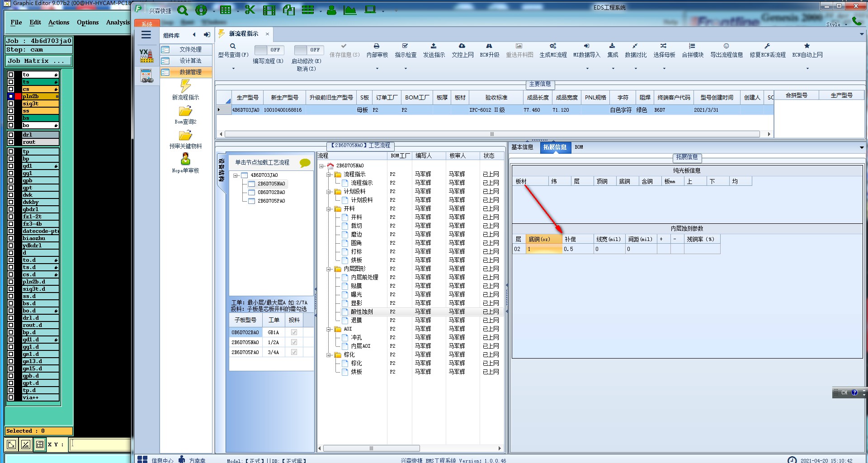Click the YX factory icon in the sidebar
868x463 pixels.
pyautogui.click(x=146, y=56)
